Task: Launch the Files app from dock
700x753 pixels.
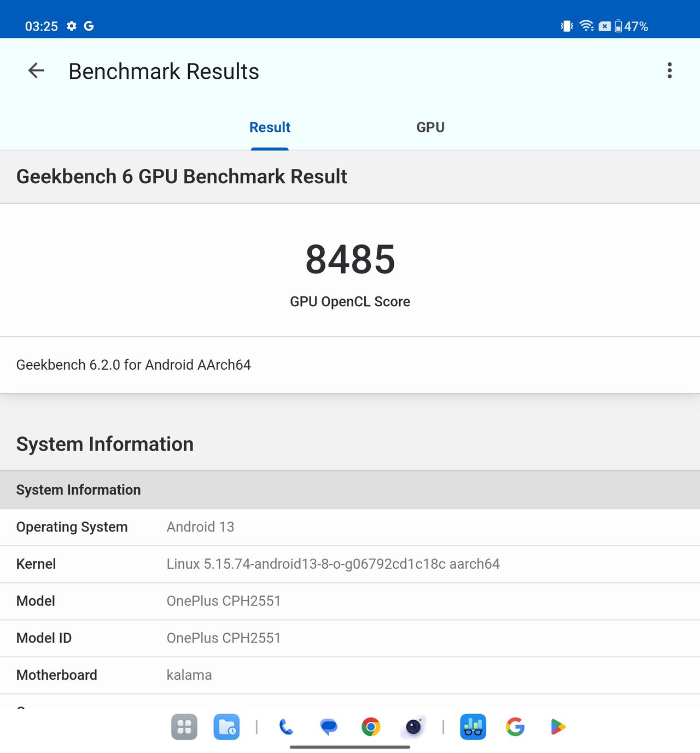Action: (x=226, y=727)
